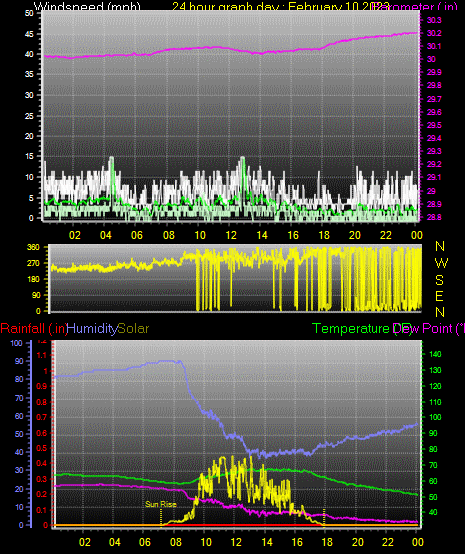Click the "29.3" barometer axis value
The height and width of the screenshot is (554, 465).
pyautogui.click(x=434, y=151)
